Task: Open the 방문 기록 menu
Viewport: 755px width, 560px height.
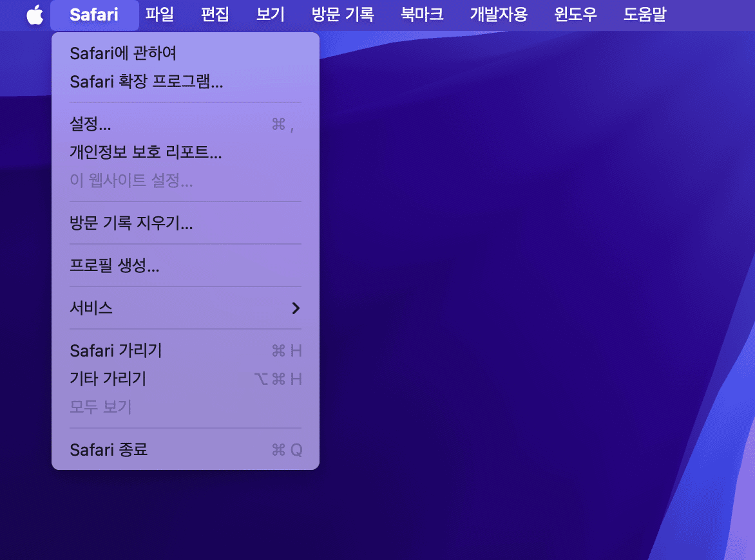Action: (342, 15)
